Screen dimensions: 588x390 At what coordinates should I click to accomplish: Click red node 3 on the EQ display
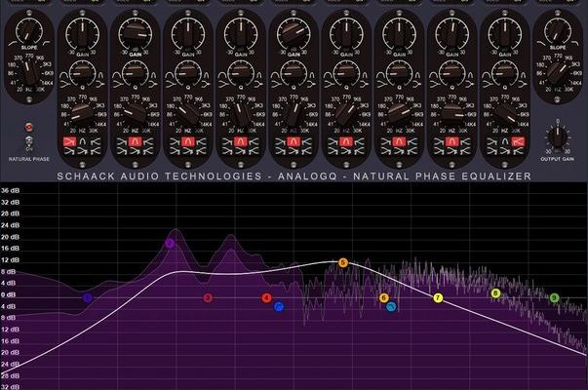[208, 297]
